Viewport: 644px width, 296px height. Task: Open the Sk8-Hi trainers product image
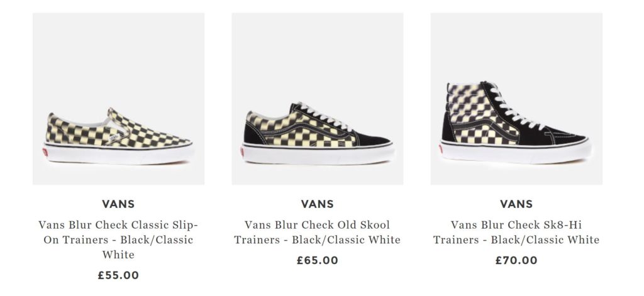click(x=516, y=99)
